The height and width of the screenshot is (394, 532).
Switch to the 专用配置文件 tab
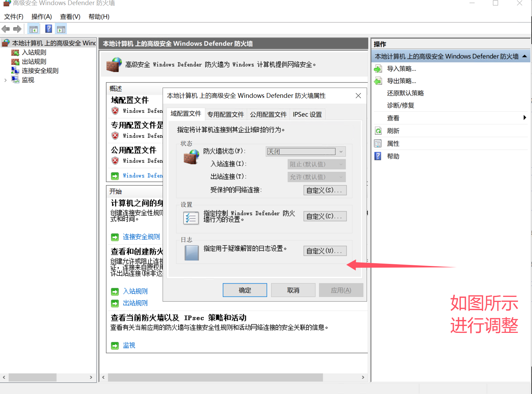226,115
